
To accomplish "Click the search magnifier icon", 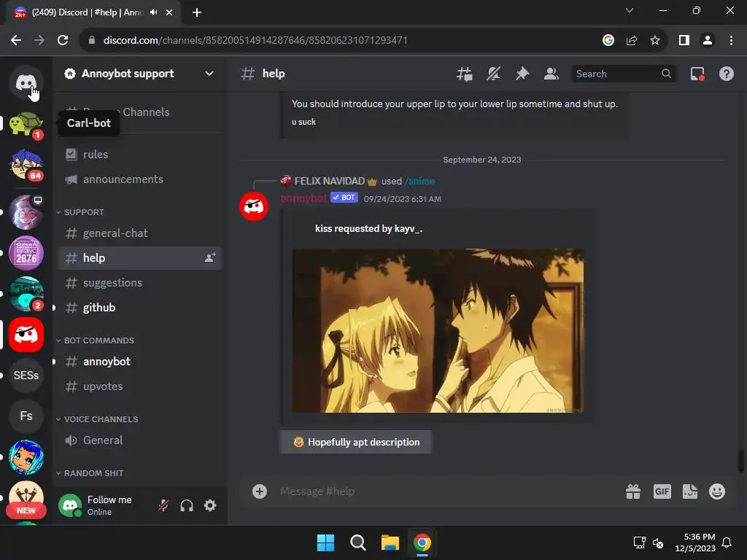I will tap(666, 74).
